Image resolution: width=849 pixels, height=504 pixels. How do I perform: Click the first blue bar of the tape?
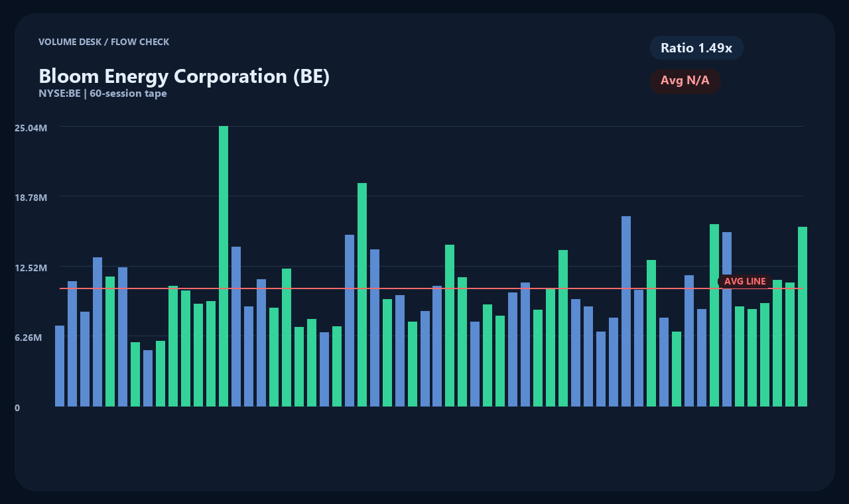click(60, 366)
